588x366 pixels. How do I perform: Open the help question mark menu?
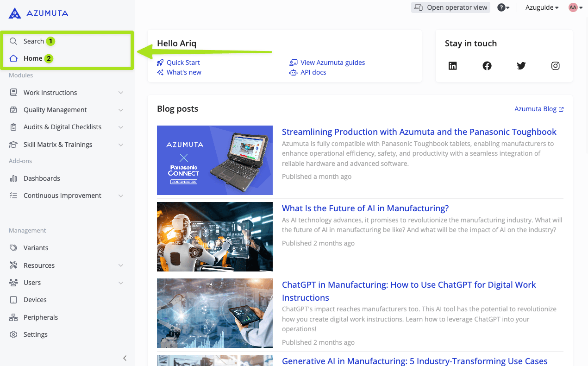pos(503,7)
